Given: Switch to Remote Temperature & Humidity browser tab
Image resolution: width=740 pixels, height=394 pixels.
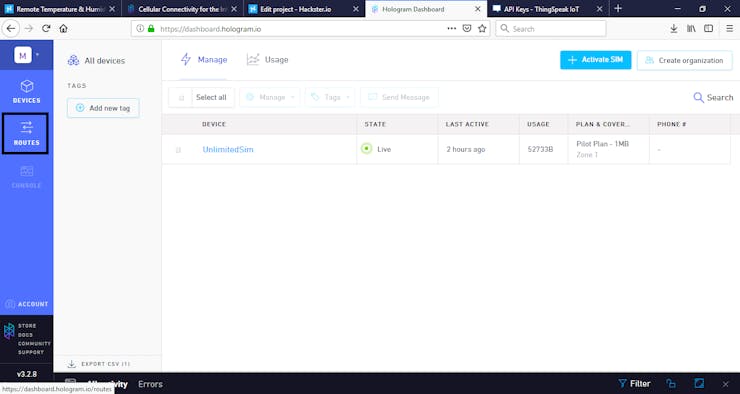Looking at the screenshot, I should click(60, 8).
